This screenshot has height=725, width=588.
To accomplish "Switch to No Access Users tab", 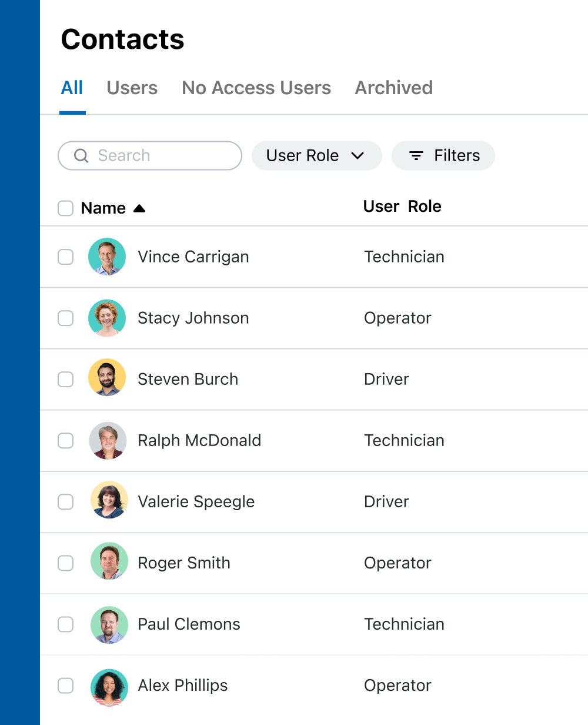I will coord(256,88).
